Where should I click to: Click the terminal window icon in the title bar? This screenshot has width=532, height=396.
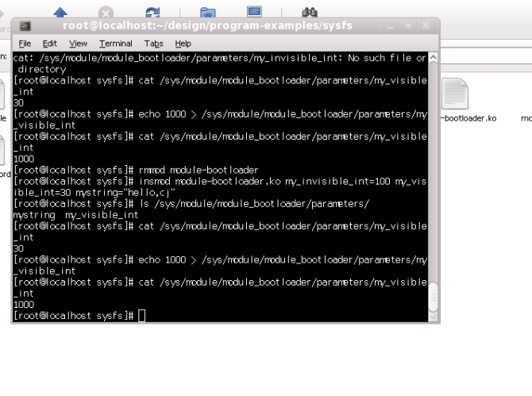25,25
